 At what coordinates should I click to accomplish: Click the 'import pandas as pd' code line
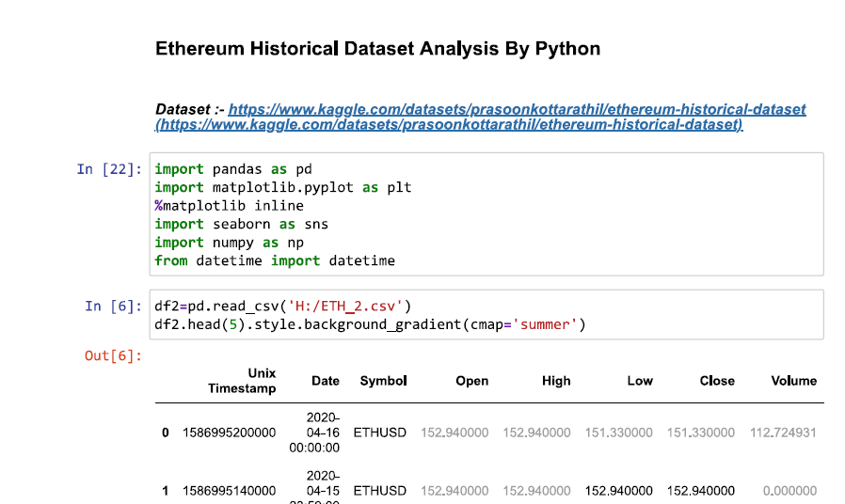pos(233,169)
